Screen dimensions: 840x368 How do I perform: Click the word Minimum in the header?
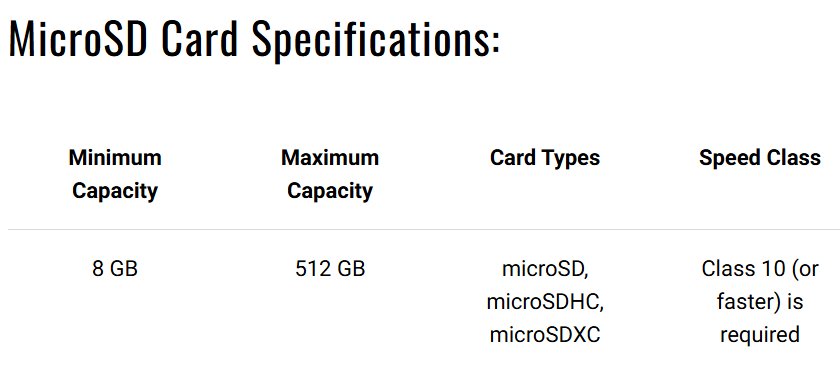coord(115,157)
